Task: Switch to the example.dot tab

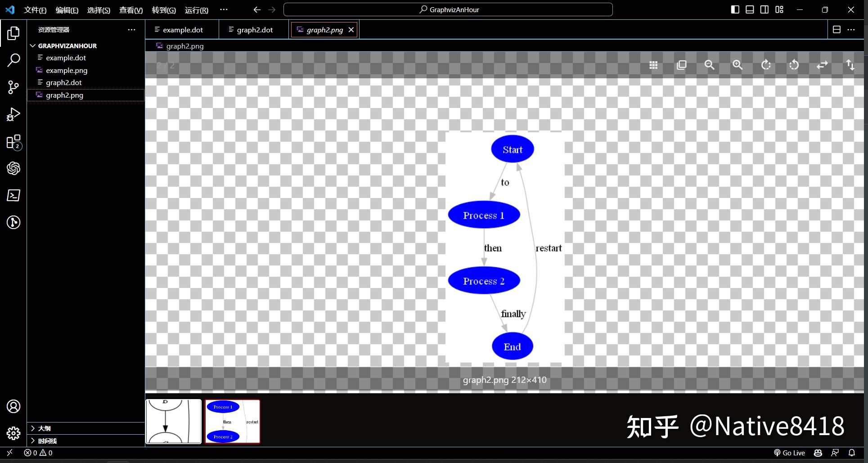Action: pyautogui.click(x=182, y=29)
